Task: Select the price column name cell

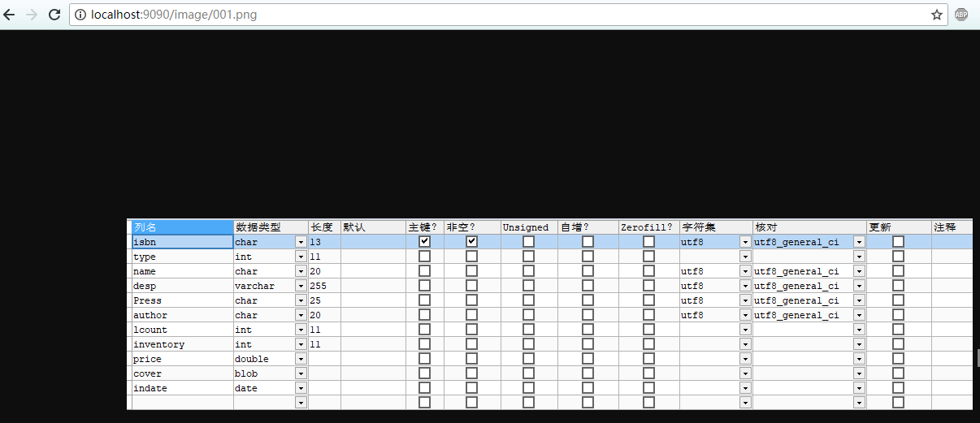Action: (182, 359)
